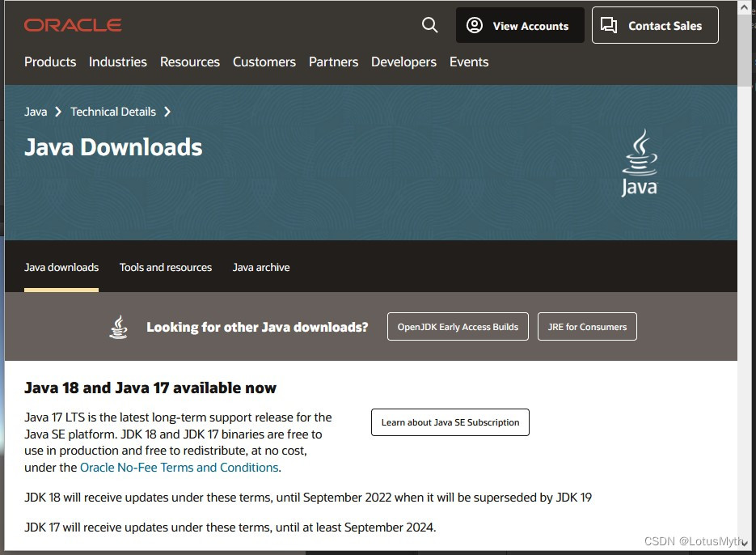This screenshot has height=555, width=756.
Task: Open the Events menu
Action: tap(469, 61)
